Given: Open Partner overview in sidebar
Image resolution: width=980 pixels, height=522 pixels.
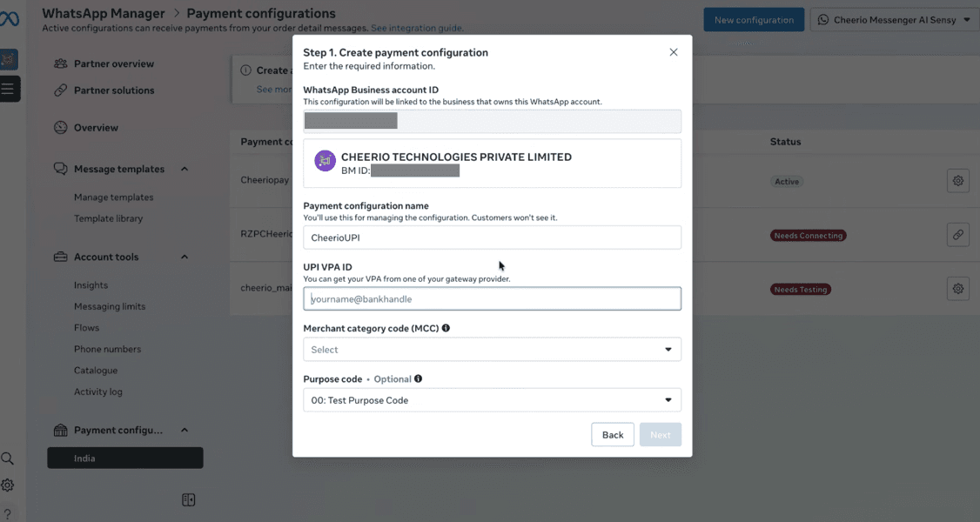Looking at the screenshot, I should click(114, 64).
